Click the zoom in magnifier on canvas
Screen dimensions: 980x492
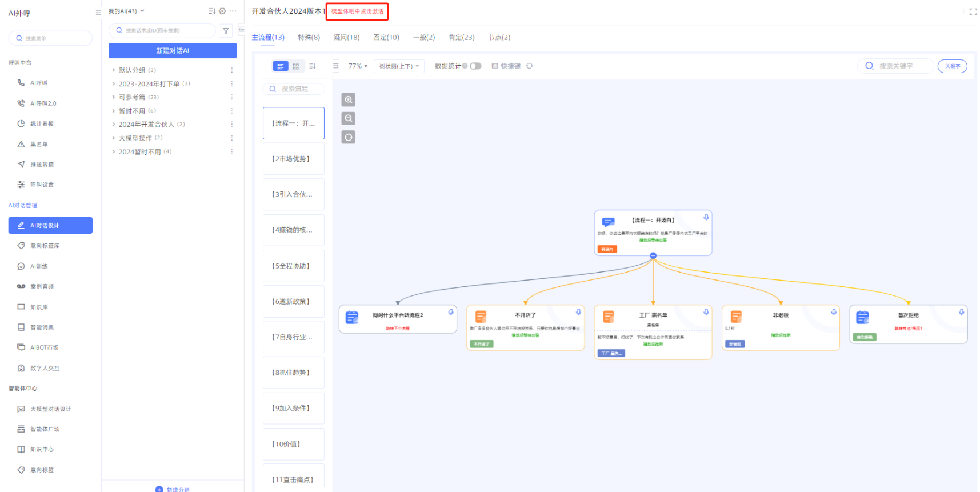[x=348, y=100]
